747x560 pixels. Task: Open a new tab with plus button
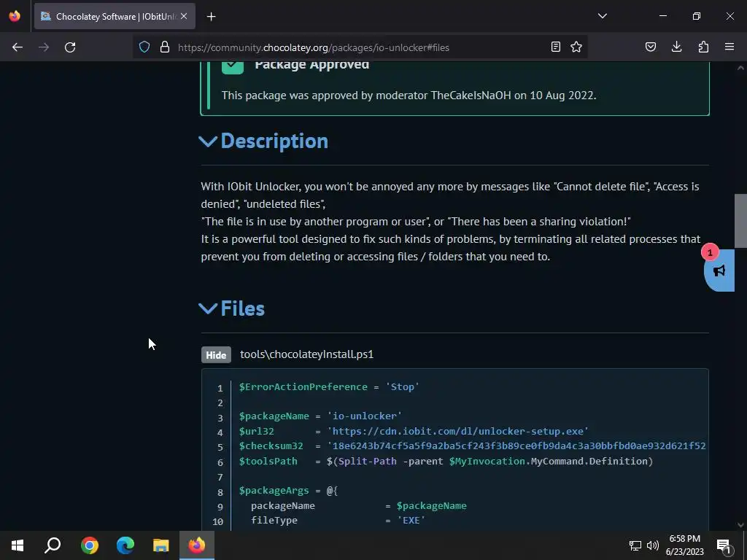coord(211,17)
